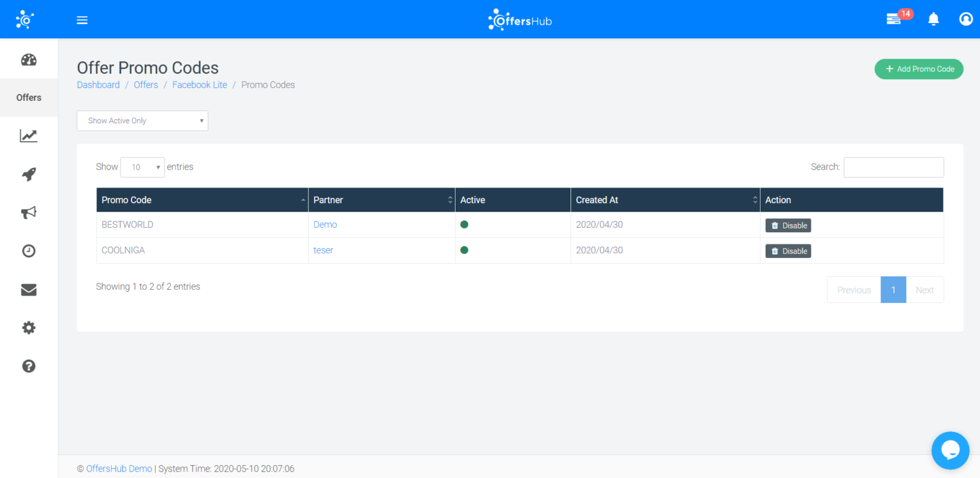Select page 1 in pagination

point(893,290)
